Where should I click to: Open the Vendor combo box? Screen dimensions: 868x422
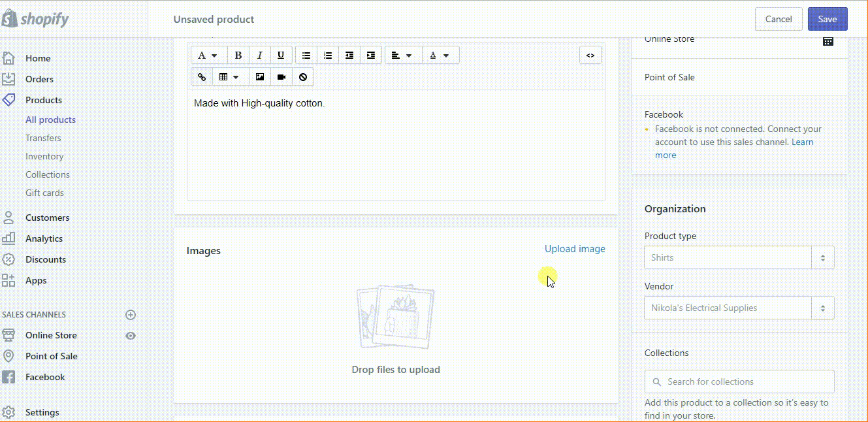739,308
